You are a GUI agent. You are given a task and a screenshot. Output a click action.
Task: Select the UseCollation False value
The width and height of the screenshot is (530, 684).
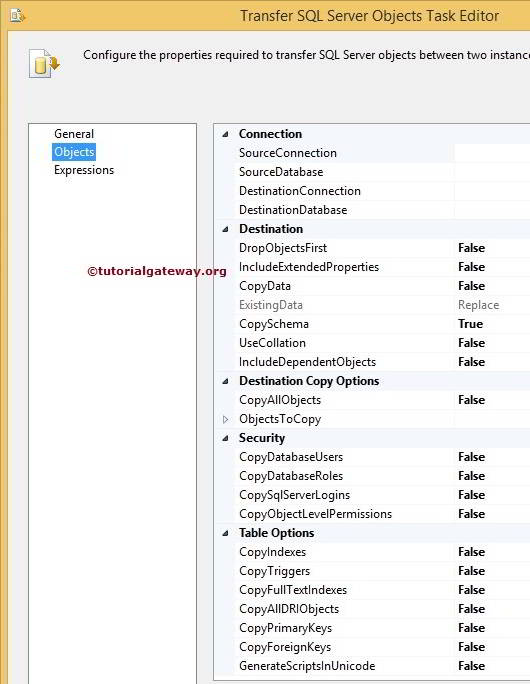click(472, 343)
